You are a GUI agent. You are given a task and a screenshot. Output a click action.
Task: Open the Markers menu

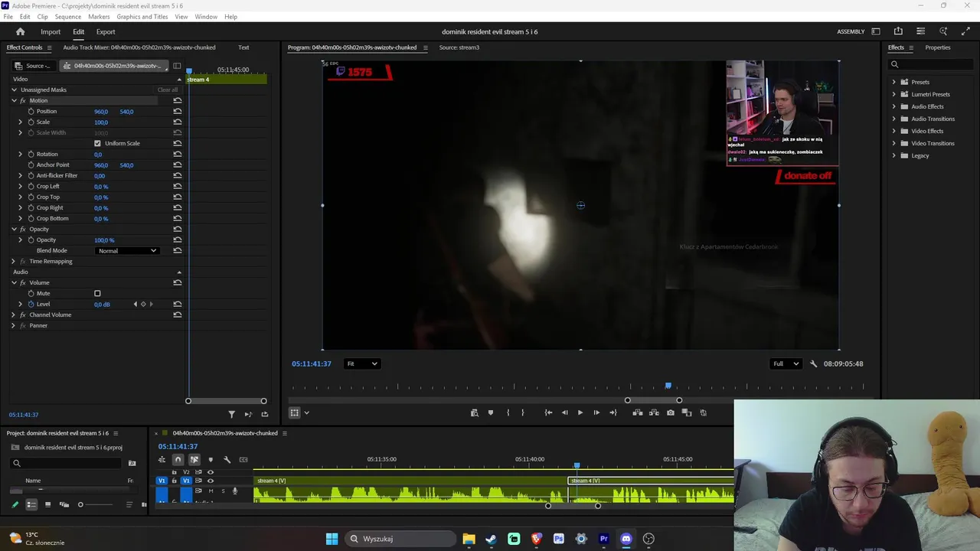tap(99, 16)
